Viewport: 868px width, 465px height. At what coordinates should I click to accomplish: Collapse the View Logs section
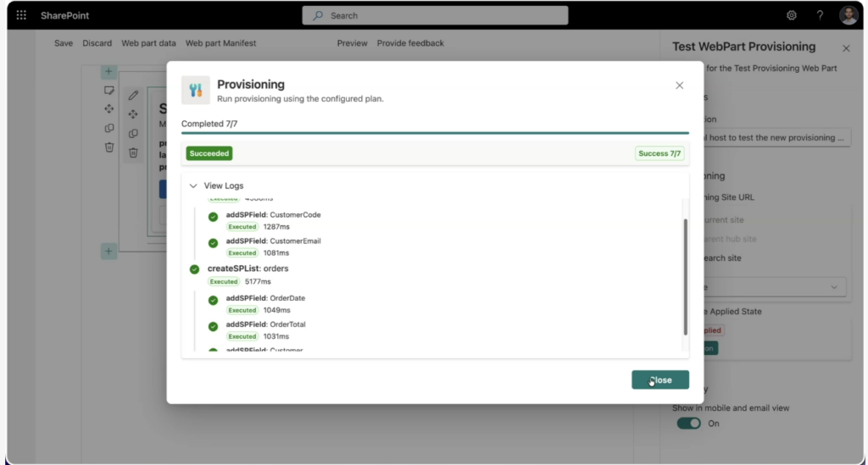pyautogui.click(x=193, y=185)
